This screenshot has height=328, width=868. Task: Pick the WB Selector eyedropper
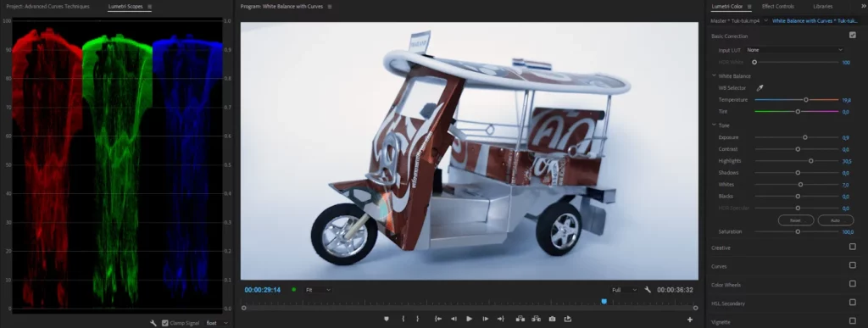pyautogui.click(x=759, y=88)
